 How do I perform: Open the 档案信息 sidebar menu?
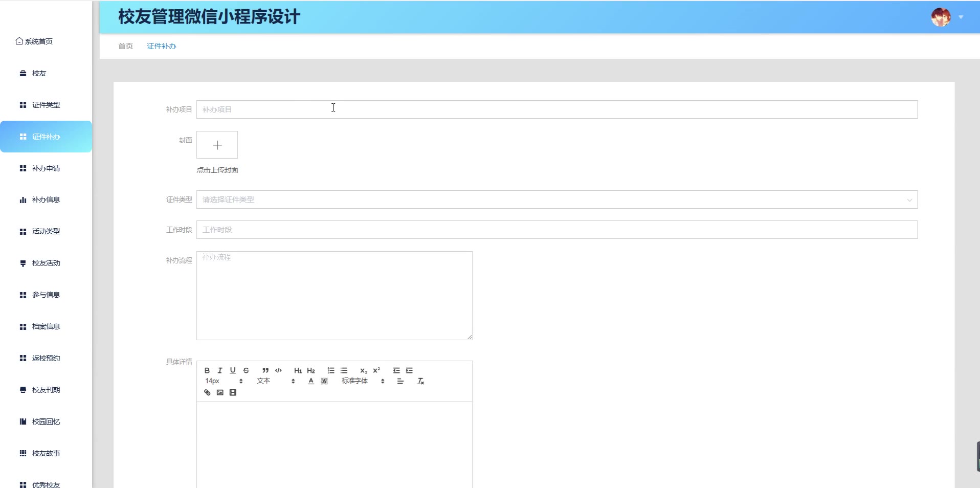point(46,326)
